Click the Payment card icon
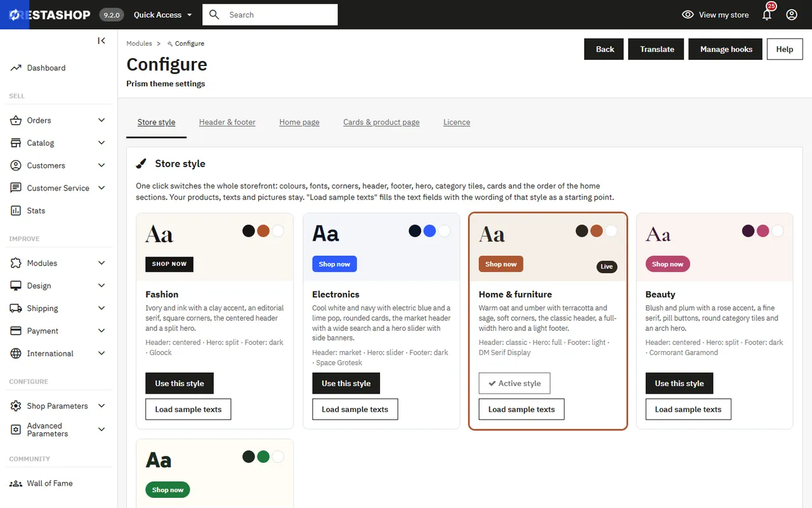This screenshot has height=508, width=812. 16,331
